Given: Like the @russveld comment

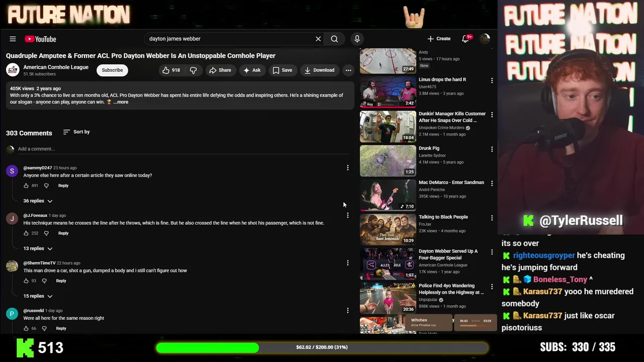Looking at the screenshot, I should (26, 328).
